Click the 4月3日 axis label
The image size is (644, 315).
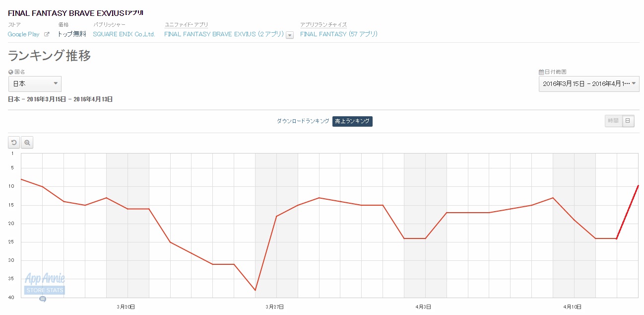click(x=423, y=307)
